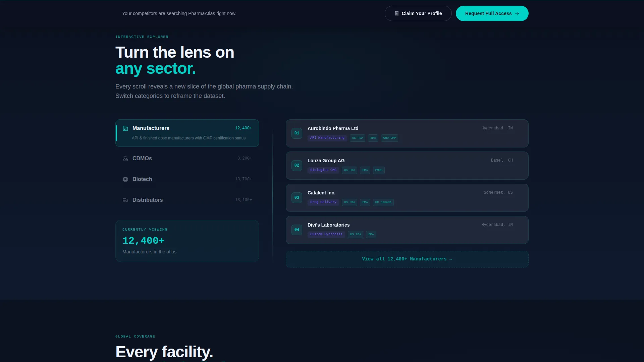Screen dimensions: 644x362
Task: Click the arrow icon in Request Full Access
Action: (x=517, y=13)
